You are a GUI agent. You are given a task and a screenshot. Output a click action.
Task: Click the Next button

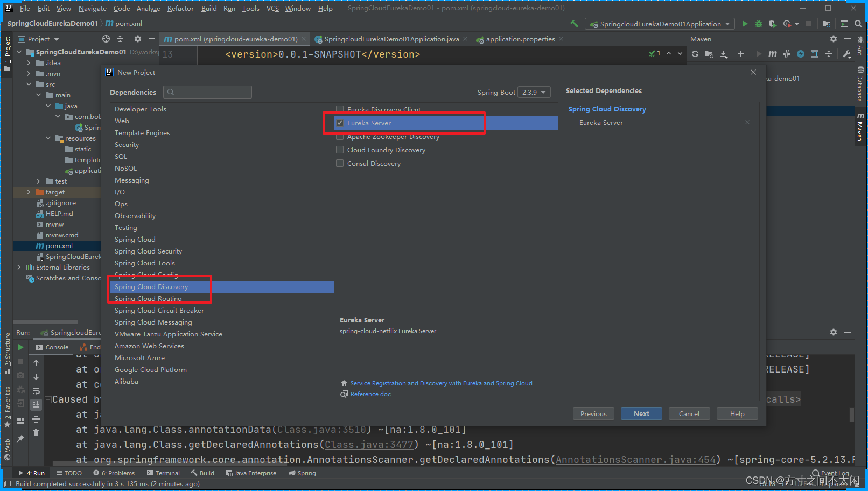[x=641, y=413]
